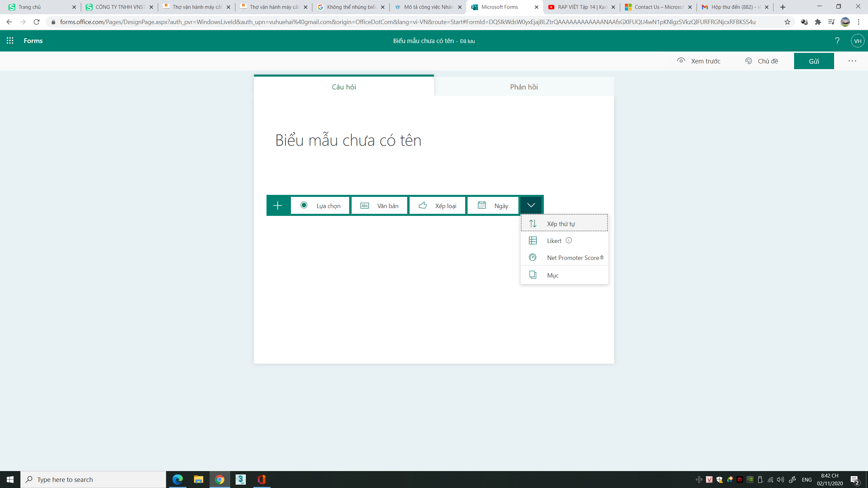Open Xem trước preview
Screen dimensions: 868x488
[x=699, y=61]
